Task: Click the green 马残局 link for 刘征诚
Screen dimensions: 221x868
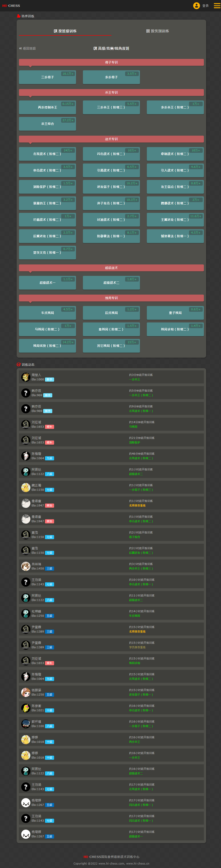Action: (x=133, y=427)
